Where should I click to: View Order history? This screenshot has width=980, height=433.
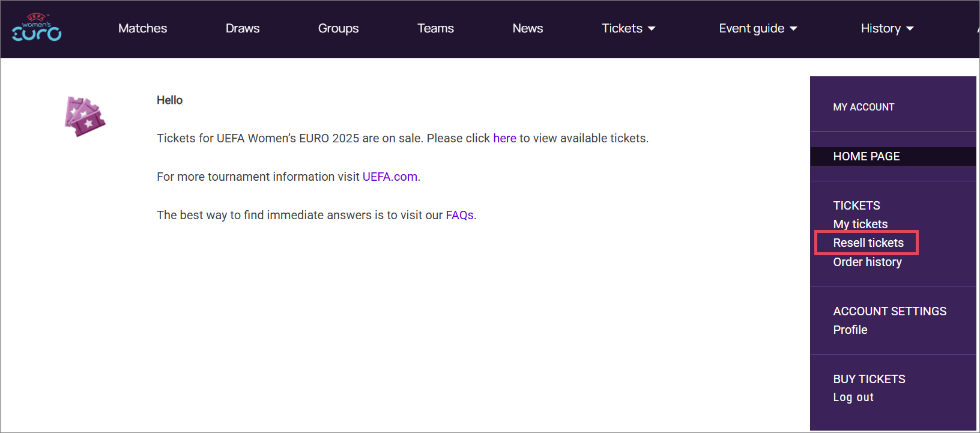[x=867, y=262]
